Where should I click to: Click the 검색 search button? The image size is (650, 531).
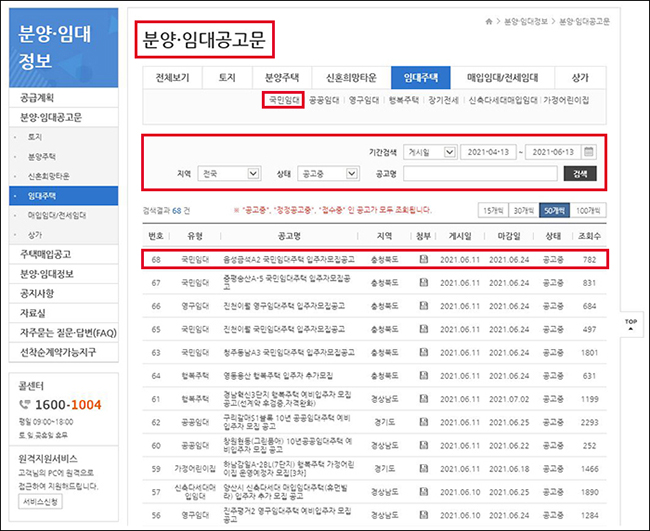580,173
